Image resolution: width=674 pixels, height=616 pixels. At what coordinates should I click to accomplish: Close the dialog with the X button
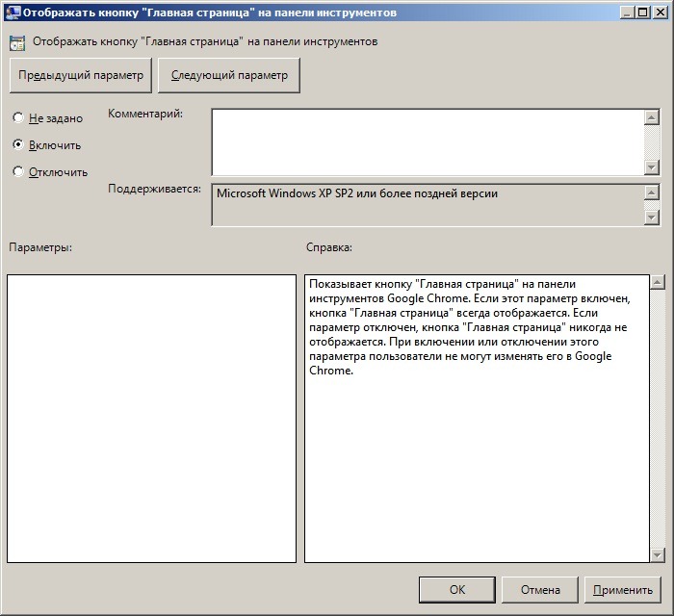660,13
